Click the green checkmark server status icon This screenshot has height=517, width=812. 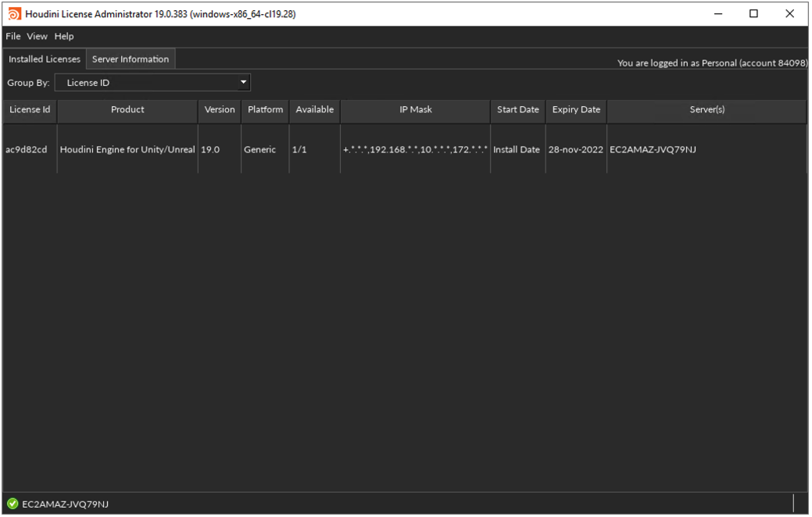point(13,504)
